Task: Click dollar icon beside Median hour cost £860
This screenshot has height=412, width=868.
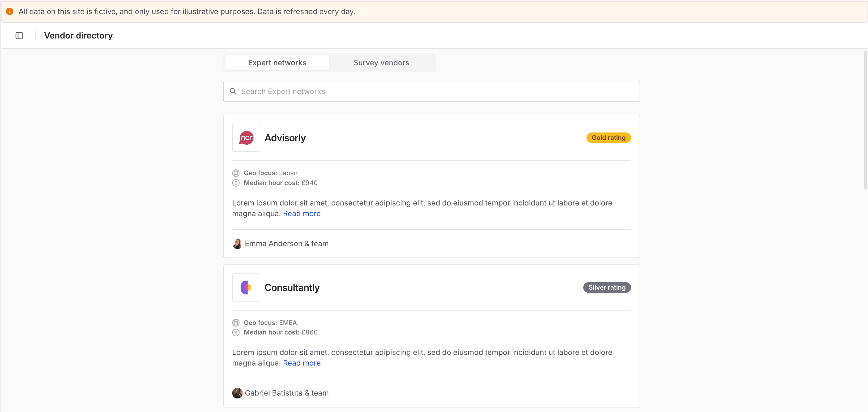Action: coord(236,333)
